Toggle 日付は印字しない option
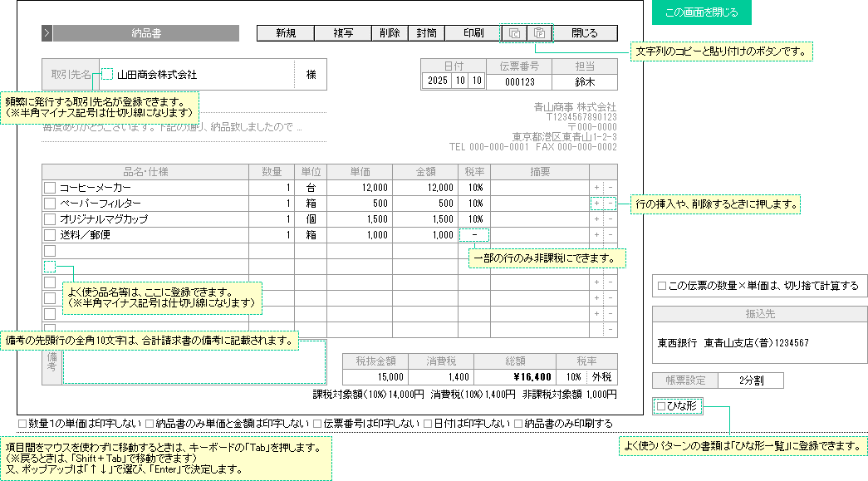 point(428,424)
